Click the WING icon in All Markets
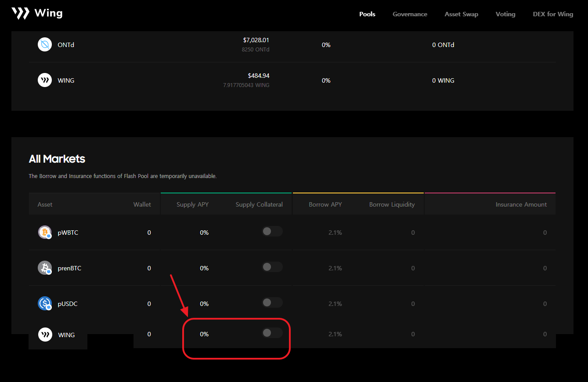The image size is (588, 382). (45, 335)
